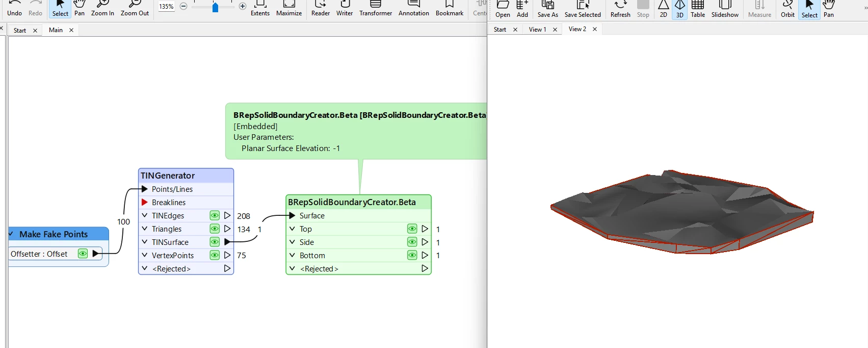Click Zoom Out on canvas toolbar
Image resolution: width=868 pixels, height=348 pixels.
(x=135, y=9)
